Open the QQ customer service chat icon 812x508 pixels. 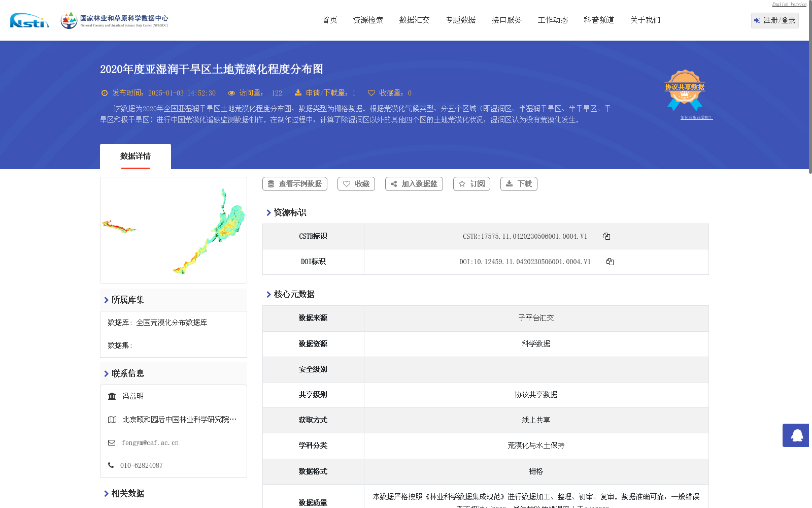point(796,435)
